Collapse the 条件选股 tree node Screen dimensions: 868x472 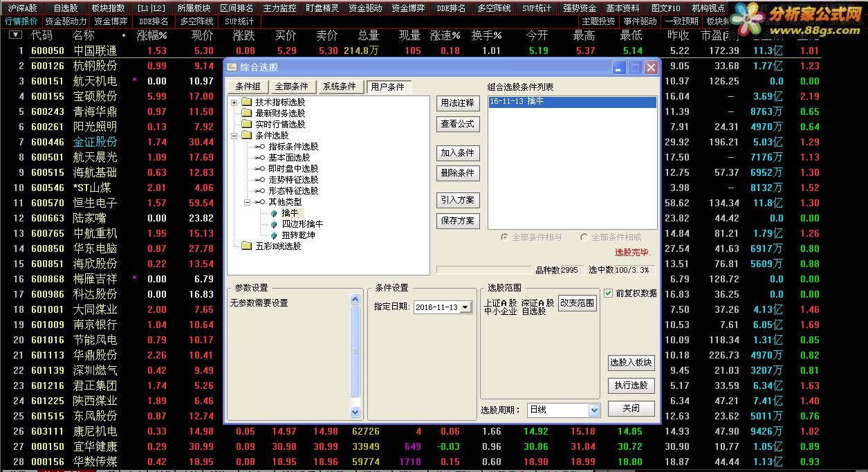[234, 136]
